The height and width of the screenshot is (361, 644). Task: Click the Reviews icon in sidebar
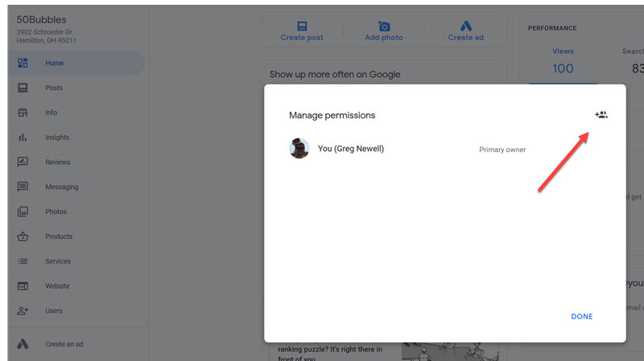point(23,162)
